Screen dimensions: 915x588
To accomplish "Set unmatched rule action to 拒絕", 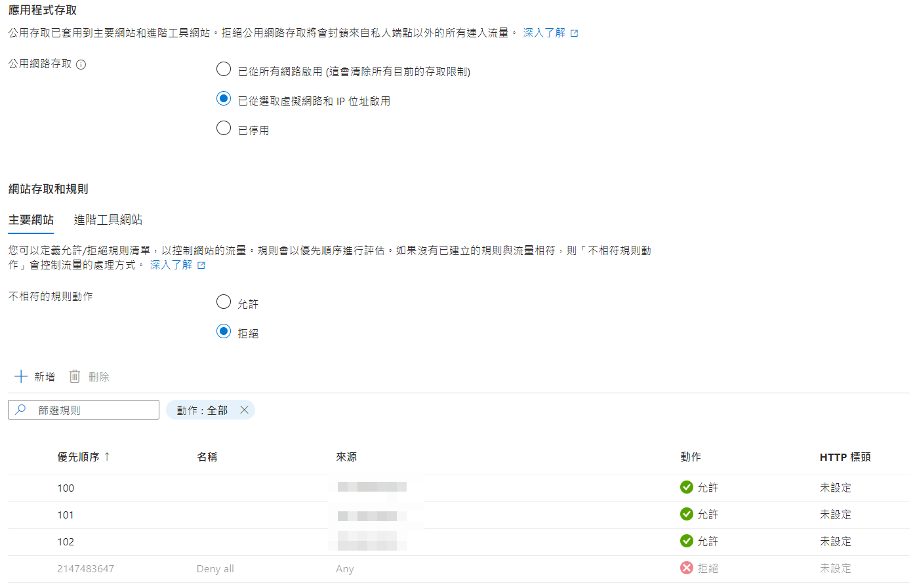I will coord(224,331).
